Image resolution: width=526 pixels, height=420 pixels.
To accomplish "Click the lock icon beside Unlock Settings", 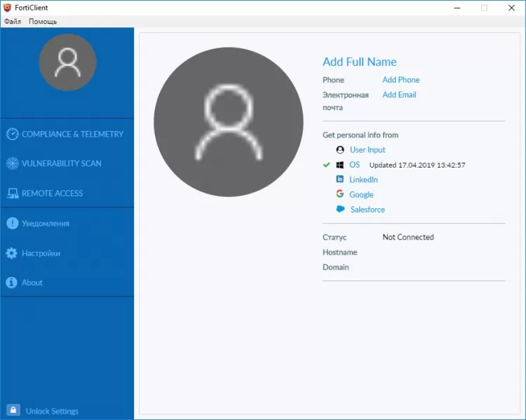I will click(x=13, y=410).
